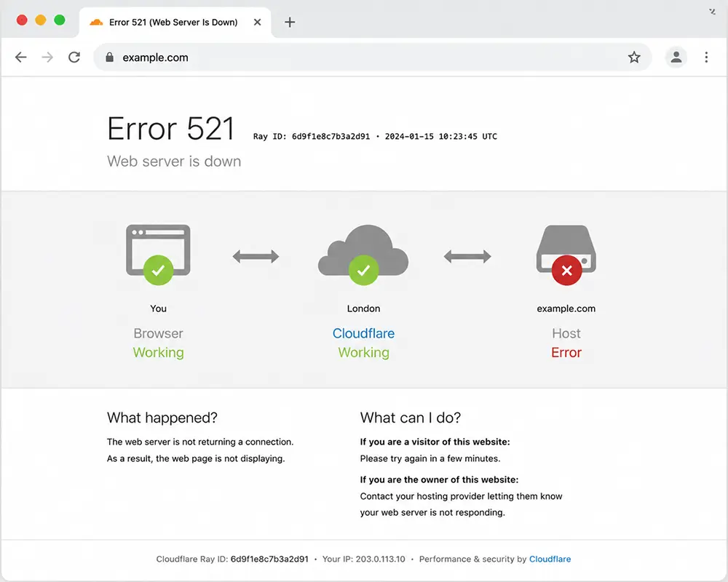The height and width of the screenshot is (582, 728).
Task: Click 'If you are the owner of this website:'
Action: [x=439, y=479]
